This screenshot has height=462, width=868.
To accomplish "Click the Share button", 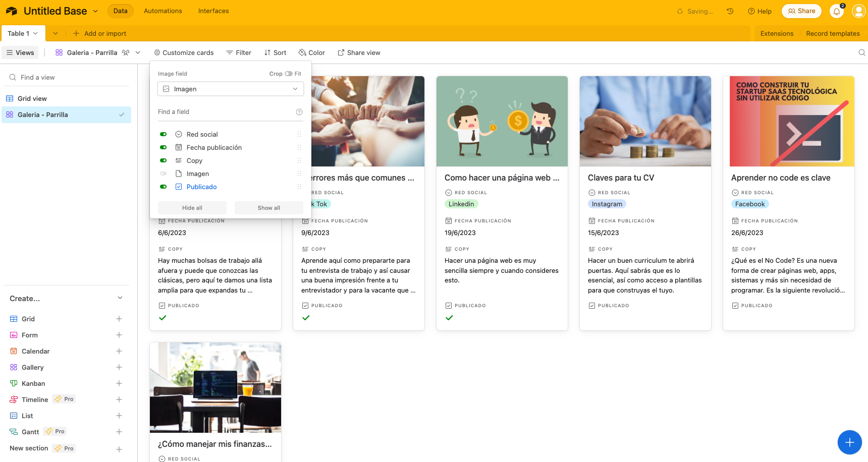I will [x=801, y=11].
